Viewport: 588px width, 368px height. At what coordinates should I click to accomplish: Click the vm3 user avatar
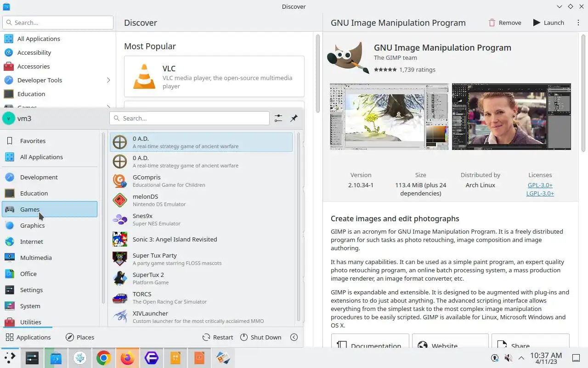click(x=8, y=118)
